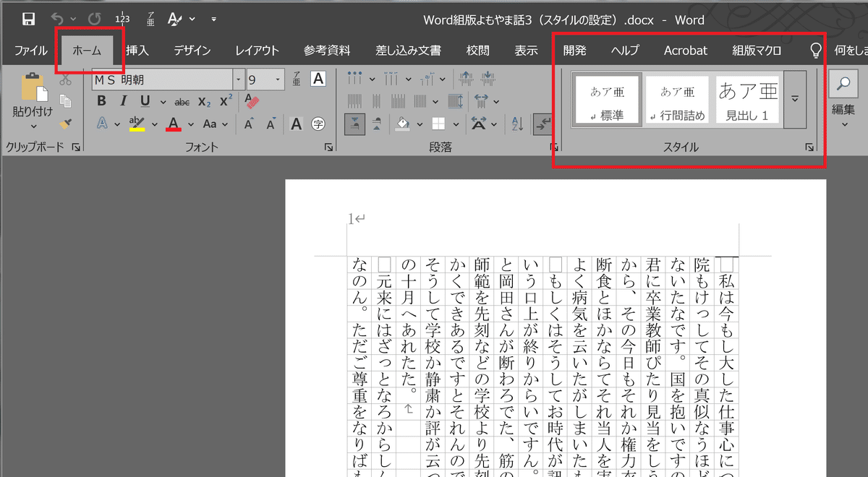The height and width of the screenshot is (477, 868).
Task: Open the undo history dropdown
Action: click(74, 20)
